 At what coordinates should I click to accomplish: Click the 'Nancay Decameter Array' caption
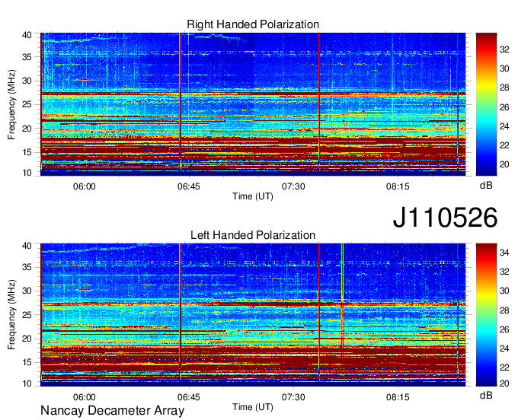point(112,411)
